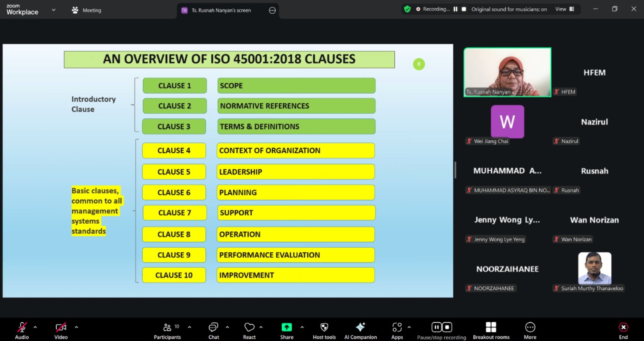The width and height of the screenshot is (644, 341).
Task: Launch AI Companion
Action: pos(360,331)
